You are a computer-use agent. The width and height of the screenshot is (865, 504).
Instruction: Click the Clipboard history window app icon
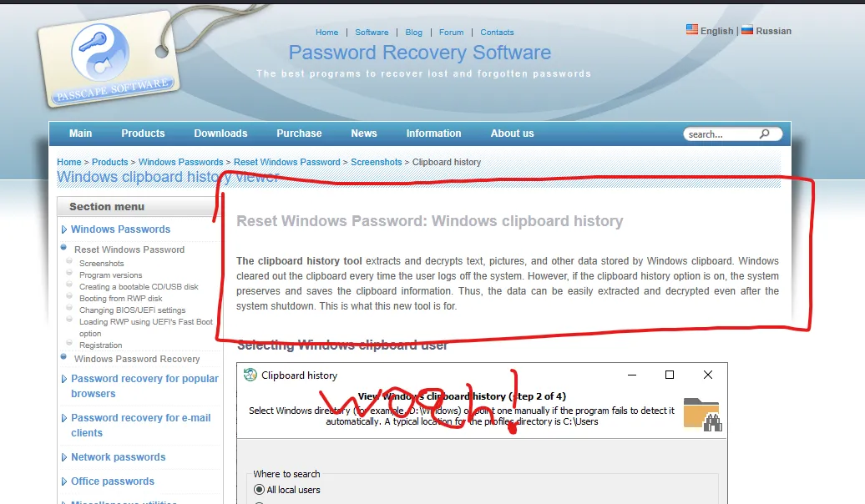tap(250, 375)
